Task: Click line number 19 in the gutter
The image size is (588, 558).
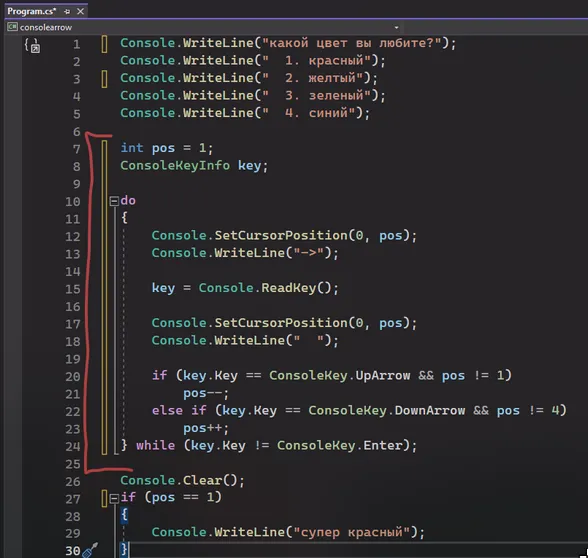Action: point(73,359)
